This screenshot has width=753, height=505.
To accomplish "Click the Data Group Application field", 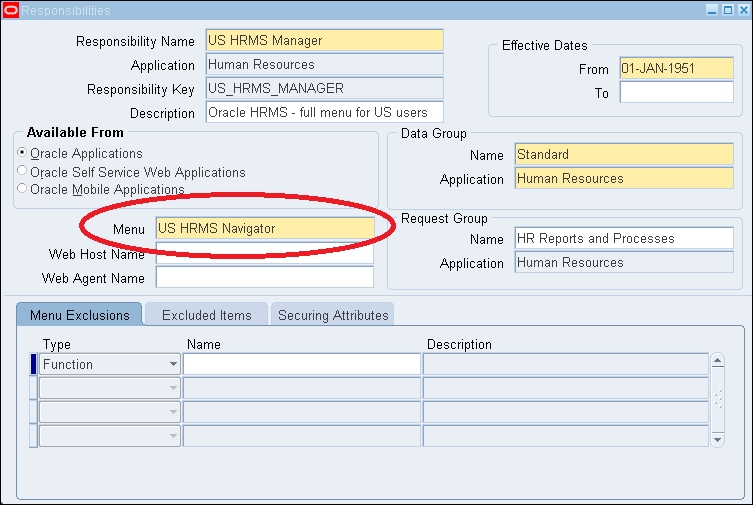I will 624,179.
